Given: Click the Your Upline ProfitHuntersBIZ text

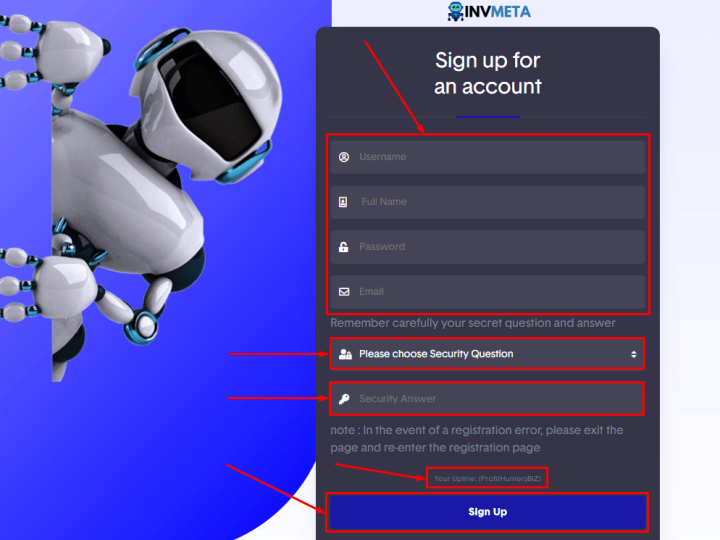Looking at the screenshot, I should 488,478.
